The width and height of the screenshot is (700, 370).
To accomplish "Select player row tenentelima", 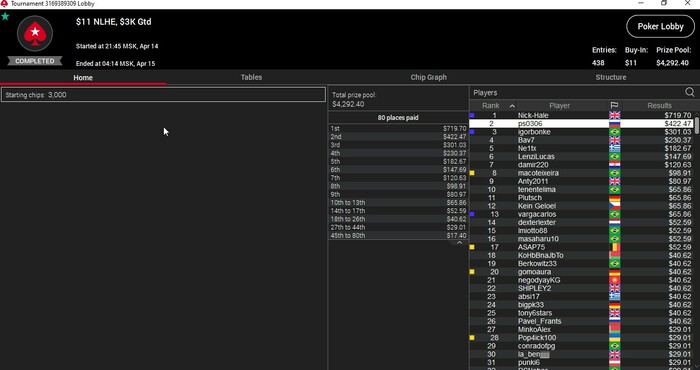I will 581,190.
